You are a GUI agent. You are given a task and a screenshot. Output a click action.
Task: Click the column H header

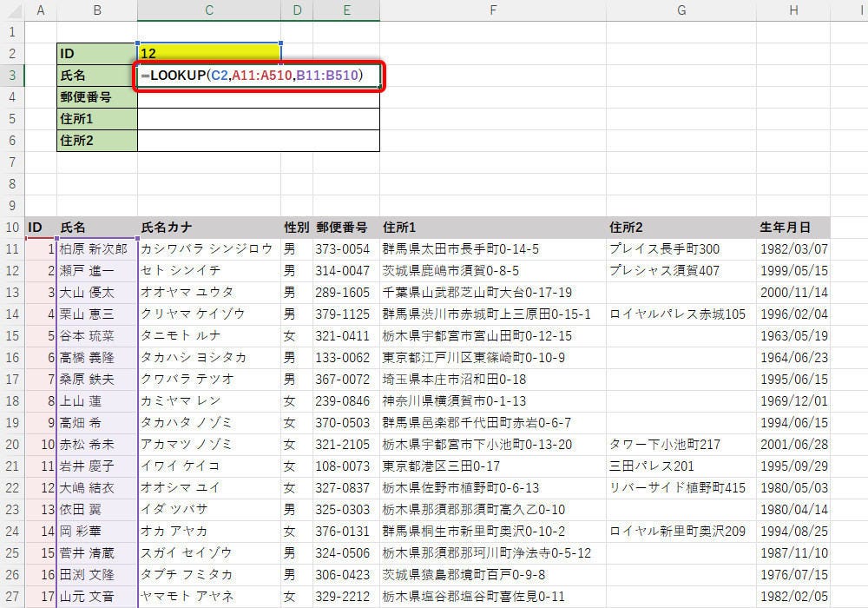coord(793,10)
